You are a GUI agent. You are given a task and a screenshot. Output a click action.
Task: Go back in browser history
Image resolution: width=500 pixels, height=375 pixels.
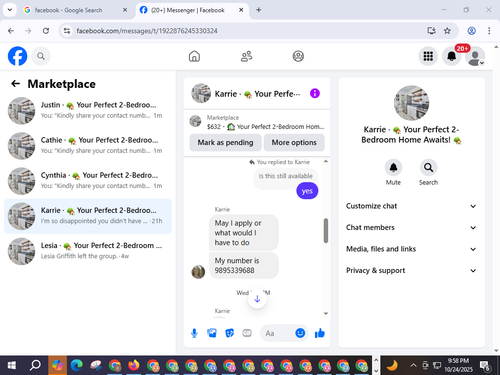[11, 31]
